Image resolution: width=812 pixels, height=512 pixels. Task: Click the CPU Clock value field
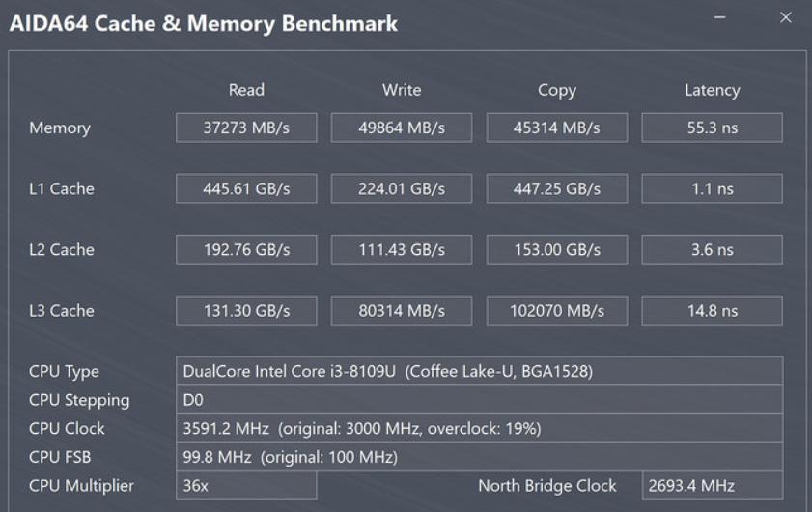[479, 428]
